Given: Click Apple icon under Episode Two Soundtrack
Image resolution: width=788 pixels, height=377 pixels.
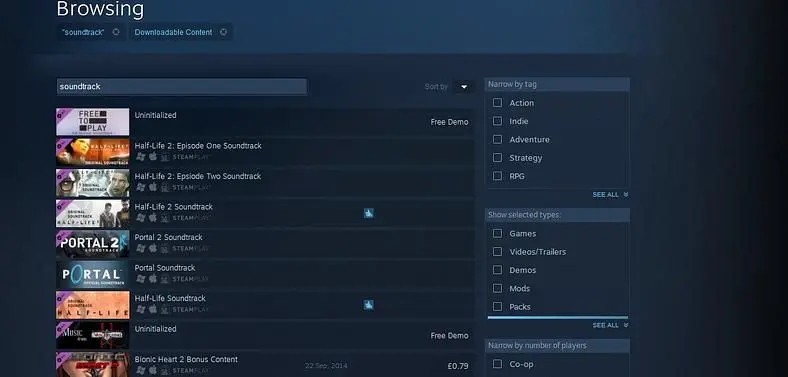Looking at the screenshot, I should (153, 187).
